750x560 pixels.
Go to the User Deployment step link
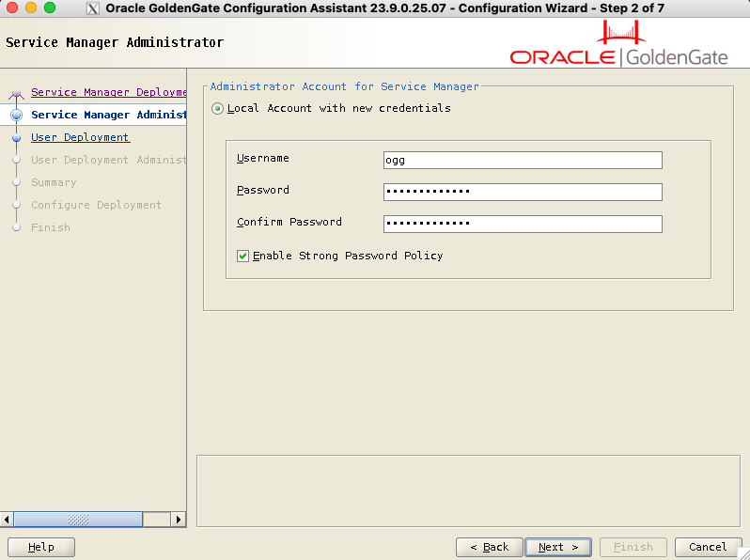click(x=80, y=137)
